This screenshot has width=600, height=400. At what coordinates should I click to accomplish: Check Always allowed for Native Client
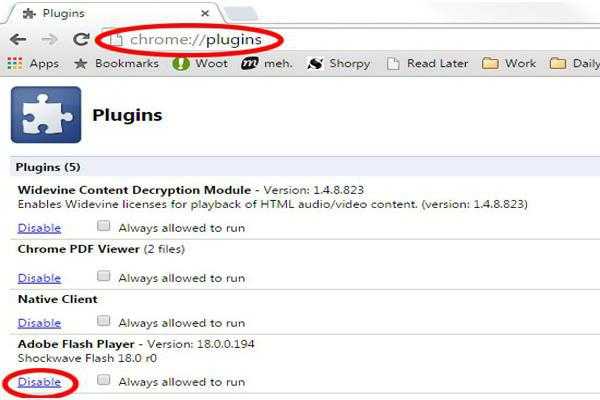click(103, 321)
